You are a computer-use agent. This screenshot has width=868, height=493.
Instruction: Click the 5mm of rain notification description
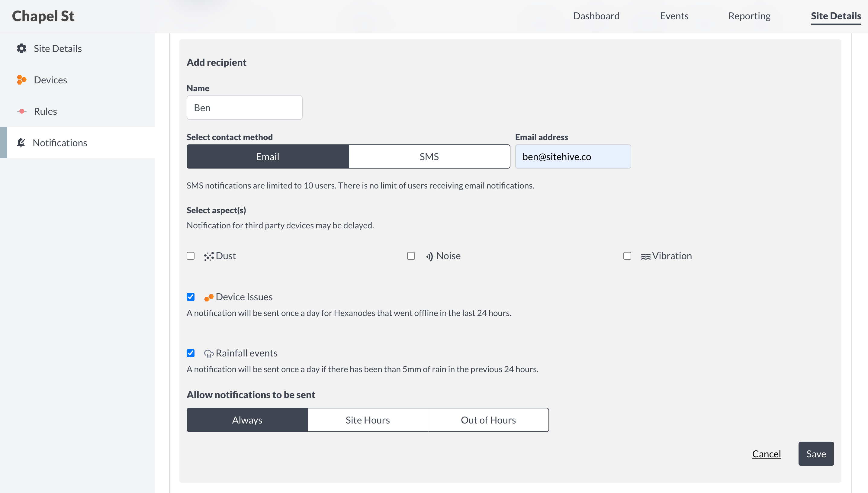362,369
